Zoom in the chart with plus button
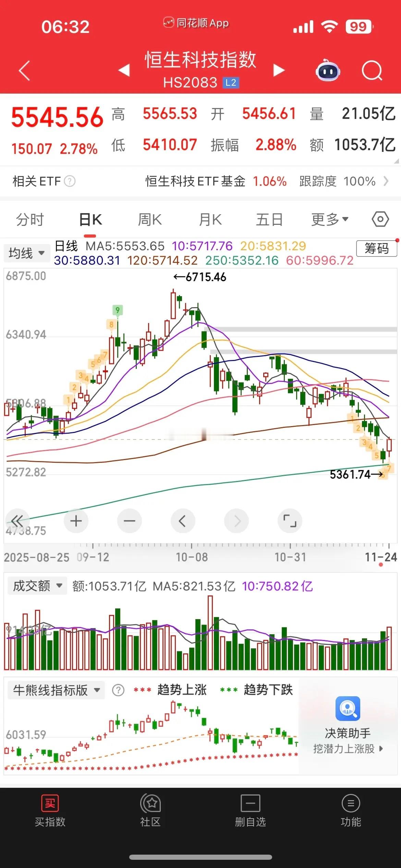Image resolution: width=401 pixels, height=868 pixels. click(76, 521)
